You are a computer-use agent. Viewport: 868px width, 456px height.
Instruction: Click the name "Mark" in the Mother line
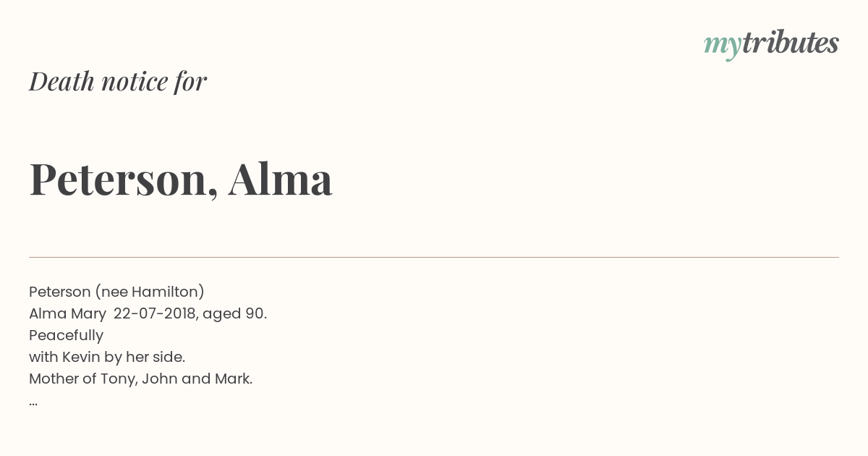pos(231,379)
